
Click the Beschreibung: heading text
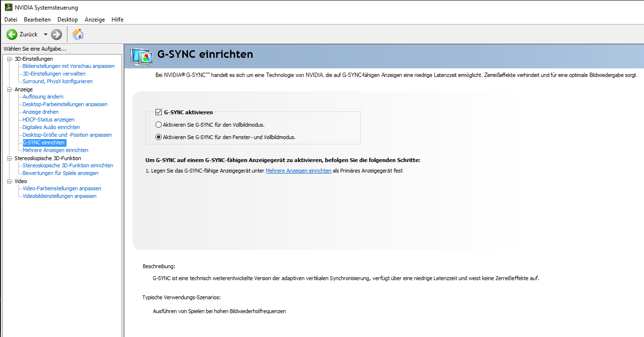tap(159, 266)
